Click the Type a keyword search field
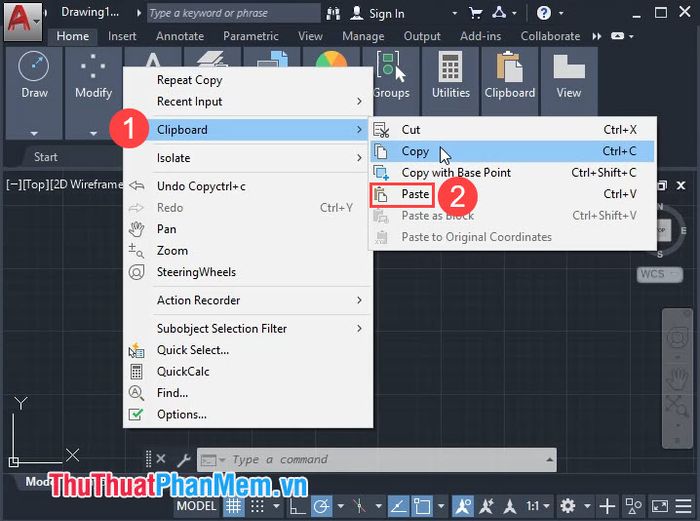This screenshot has width=700, height=521. tap(232, 13)
